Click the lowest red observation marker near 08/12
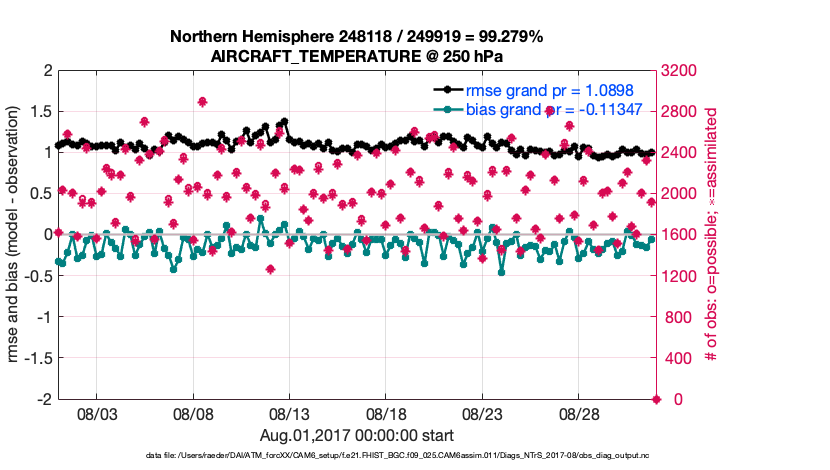This screenshot has height=470, width=830. tap(270, 269)
